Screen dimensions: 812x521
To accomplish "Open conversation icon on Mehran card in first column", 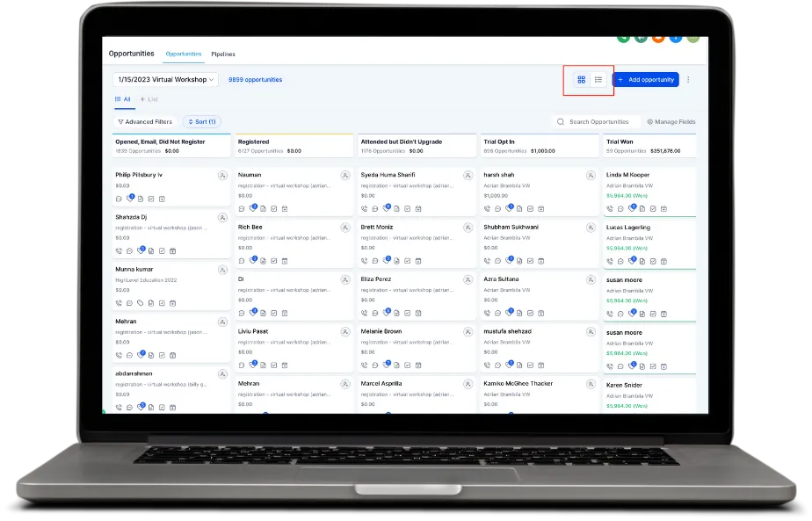I will tap(129, 356).
